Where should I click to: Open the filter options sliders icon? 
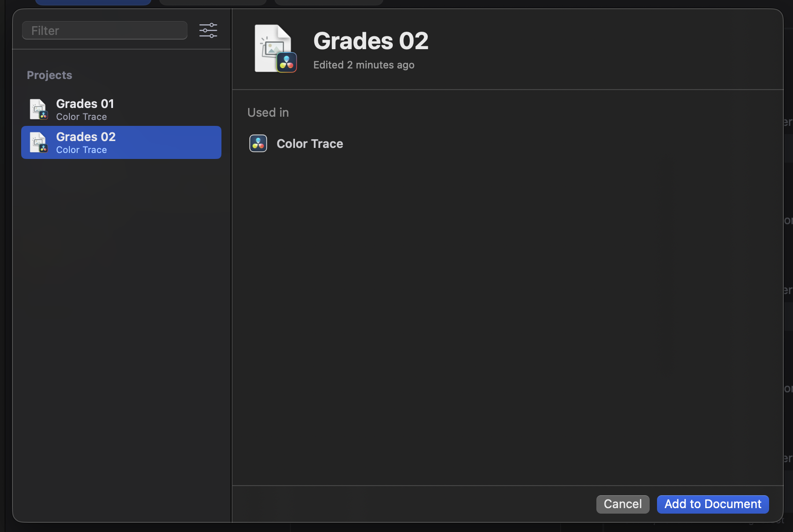[x=208, y=30]
